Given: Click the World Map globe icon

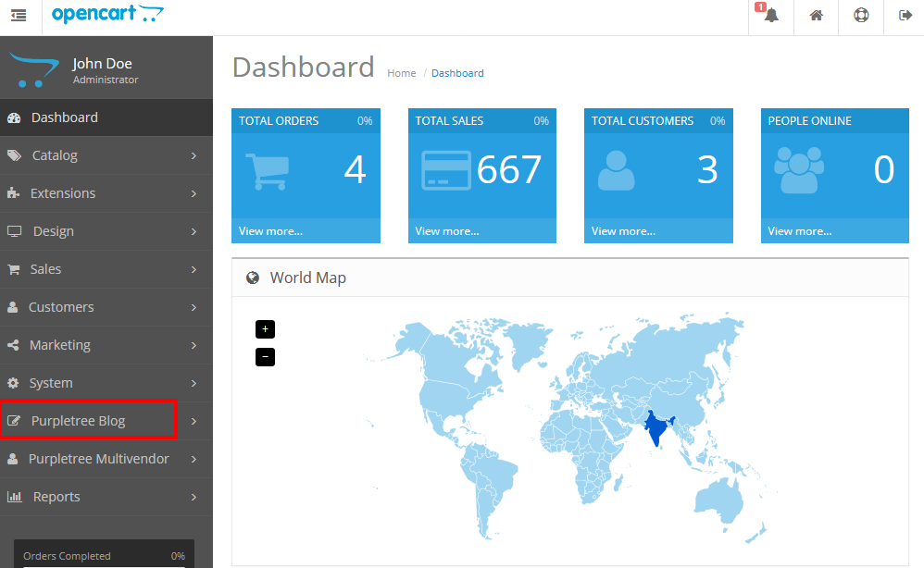Looking at the screenshot, I should 253,278.
